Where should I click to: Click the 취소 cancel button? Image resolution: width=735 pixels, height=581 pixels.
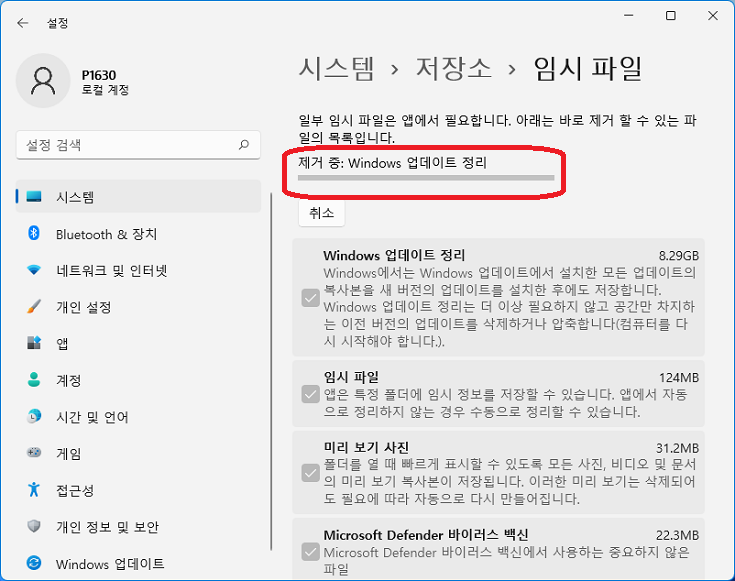click(x=322, y=213)
